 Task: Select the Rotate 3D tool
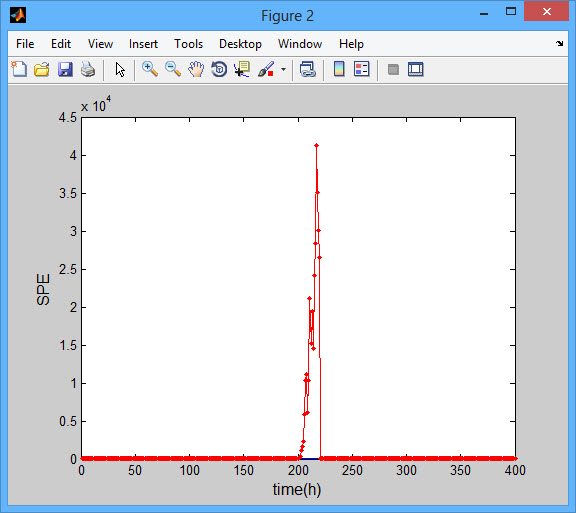coord(219,69)
